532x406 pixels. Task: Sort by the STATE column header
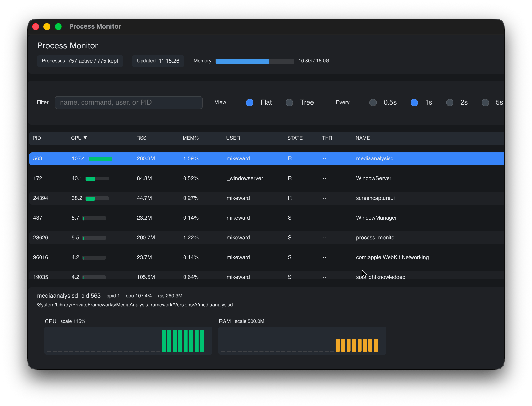coord(295,138)
